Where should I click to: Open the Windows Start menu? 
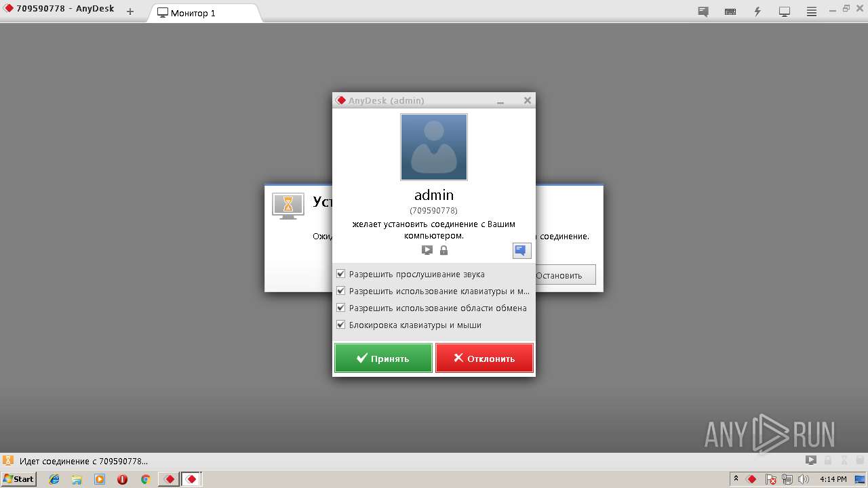pos(18,479)
